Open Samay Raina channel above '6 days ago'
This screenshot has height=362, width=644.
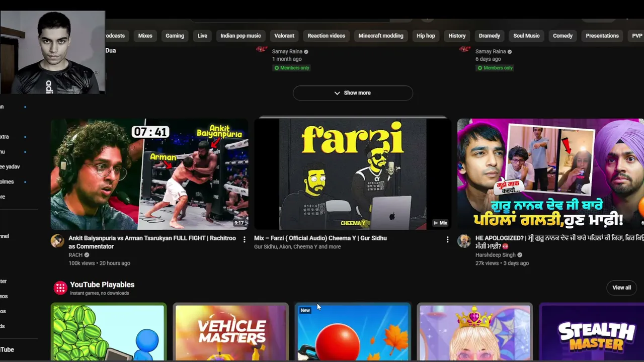point(491,51)
